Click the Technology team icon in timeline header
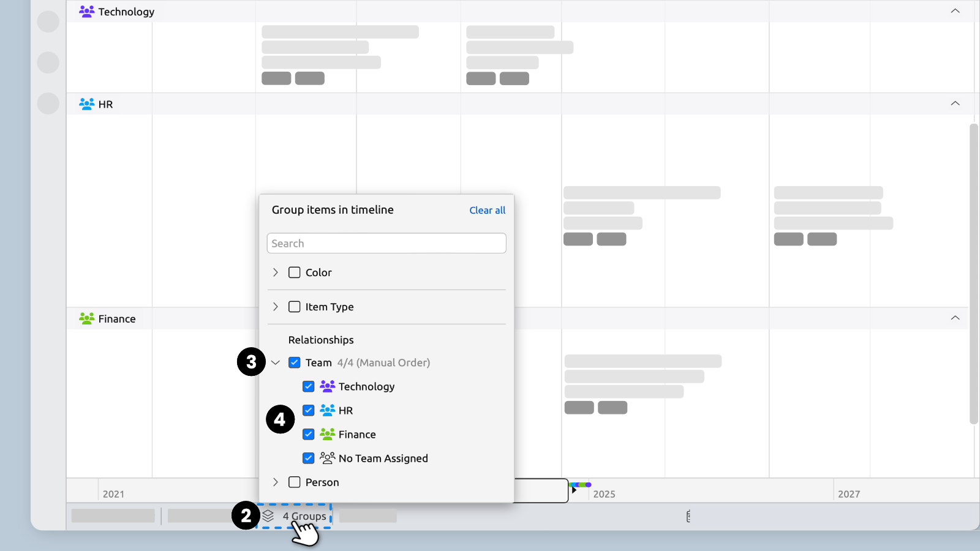 (x=86, y=12)
